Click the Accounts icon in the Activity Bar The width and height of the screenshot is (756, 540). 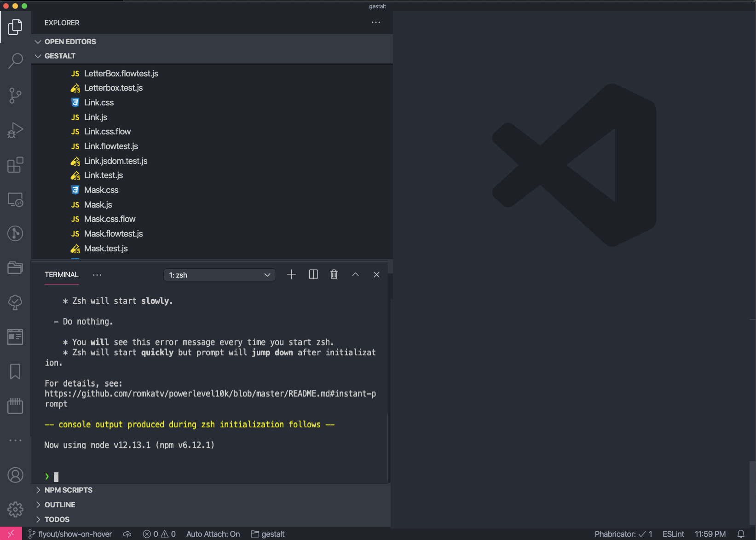(x=15, y=475)
